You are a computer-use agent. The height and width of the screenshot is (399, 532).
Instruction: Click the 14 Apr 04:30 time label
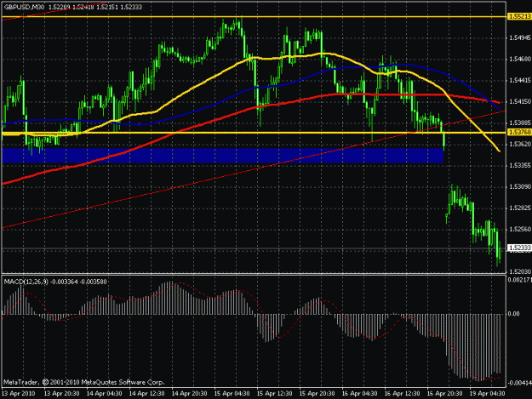click(x=104, y=394)
